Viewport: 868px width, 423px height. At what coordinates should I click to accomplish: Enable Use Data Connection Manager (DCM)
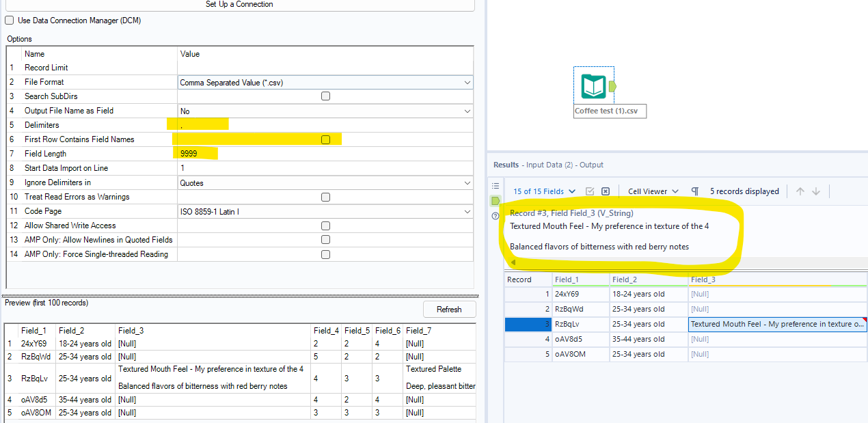pos(9,21)
